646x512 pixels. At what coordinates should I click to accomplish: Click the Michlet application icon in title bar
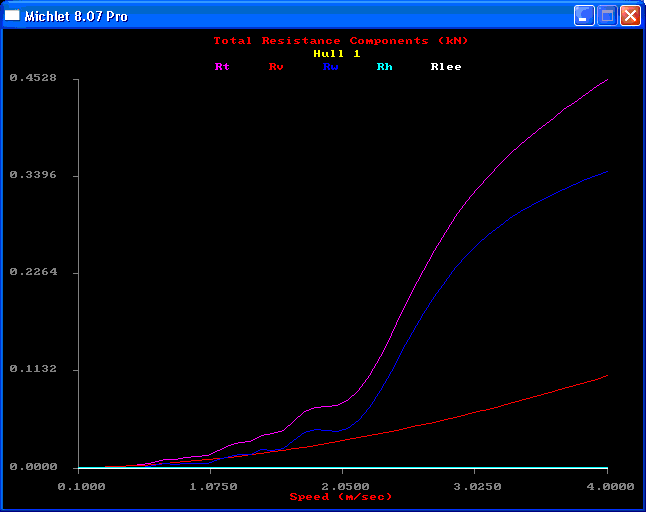point(13,16)
